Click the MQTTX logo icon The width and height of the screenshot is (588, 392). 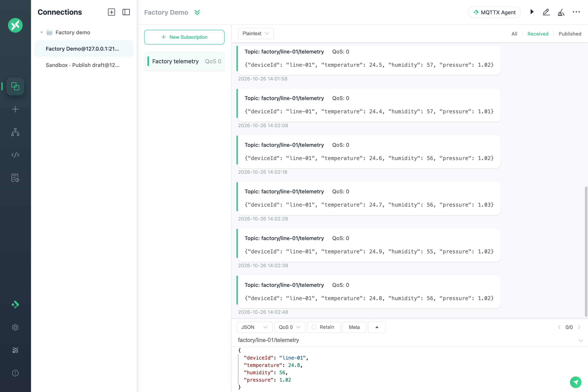click(x=15, y=25)
